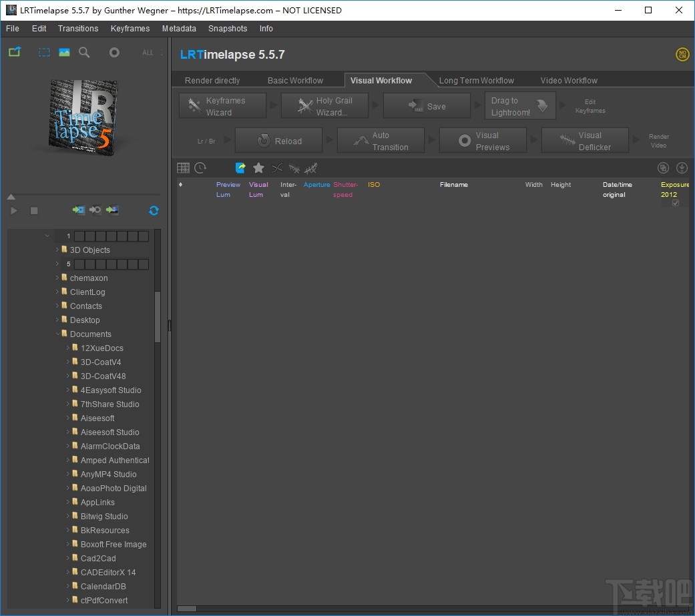
Task: Click the crossed-out deflicker waveform icon
Action: 294,168
